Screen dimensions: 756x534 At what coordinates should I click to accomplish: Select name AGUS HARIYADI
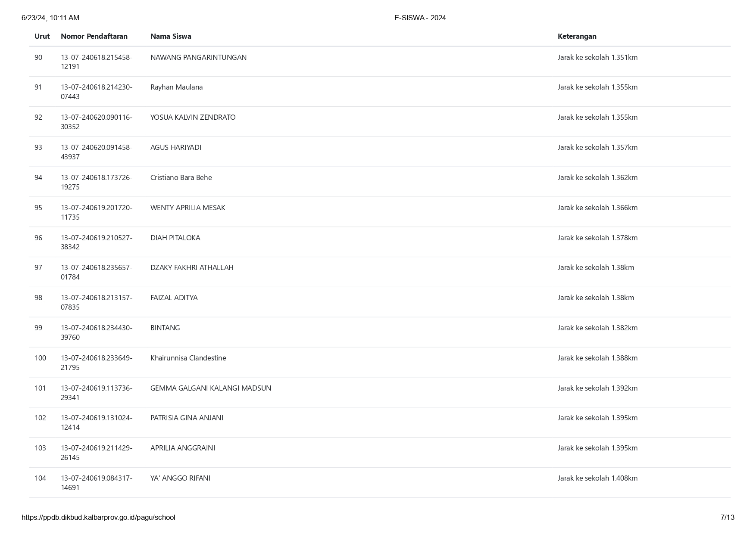pos(176,147)
